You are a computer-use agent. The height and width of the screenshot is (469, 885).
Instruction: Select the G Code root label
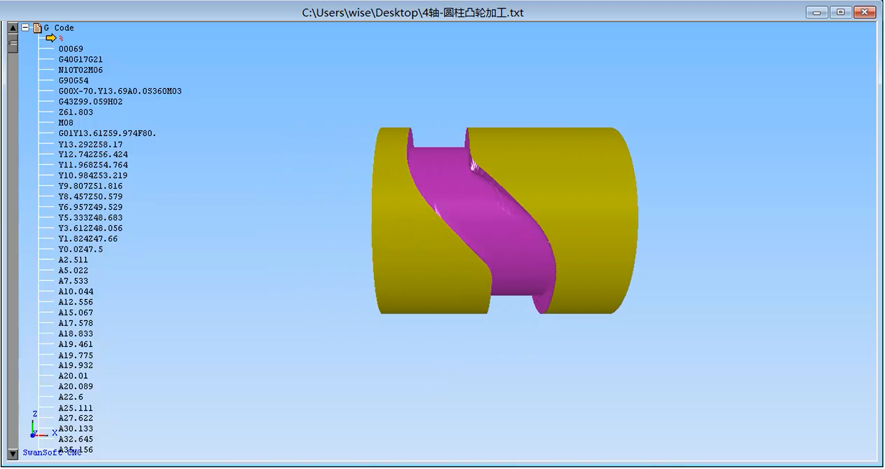(58, 28)
